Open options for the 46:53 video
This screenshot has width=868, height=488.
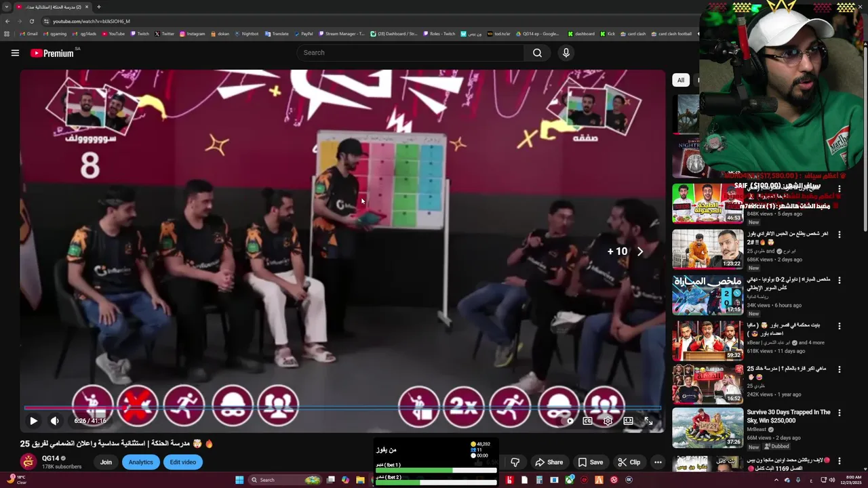pos(839,189)
